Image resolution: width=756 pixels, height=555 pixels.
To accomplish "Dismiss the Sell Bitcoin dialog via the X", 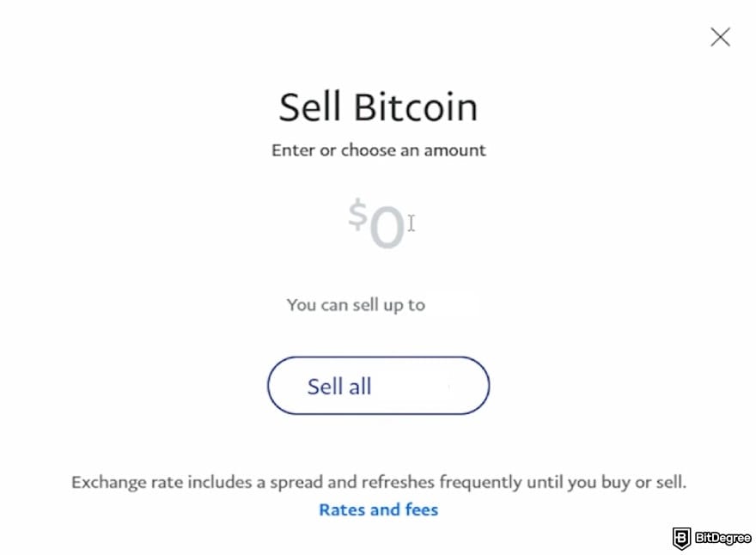I will click(x=720, y=37).
